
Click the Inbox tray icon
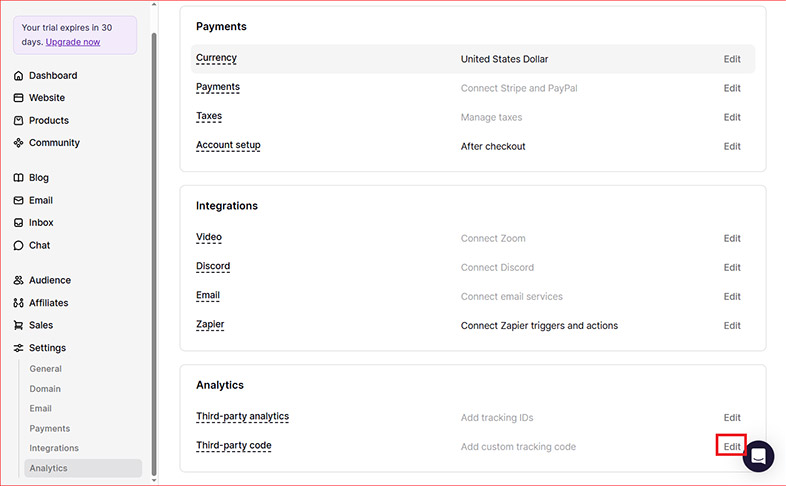pos(19,223)
